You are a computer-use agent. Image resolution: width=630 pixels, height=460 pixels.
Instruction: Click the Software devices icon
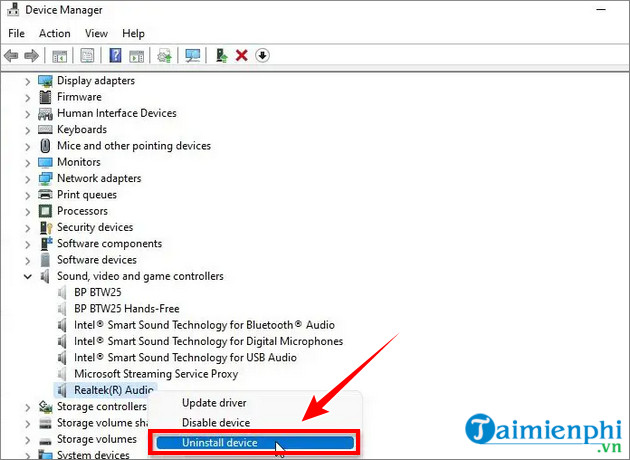click(45, 260)
